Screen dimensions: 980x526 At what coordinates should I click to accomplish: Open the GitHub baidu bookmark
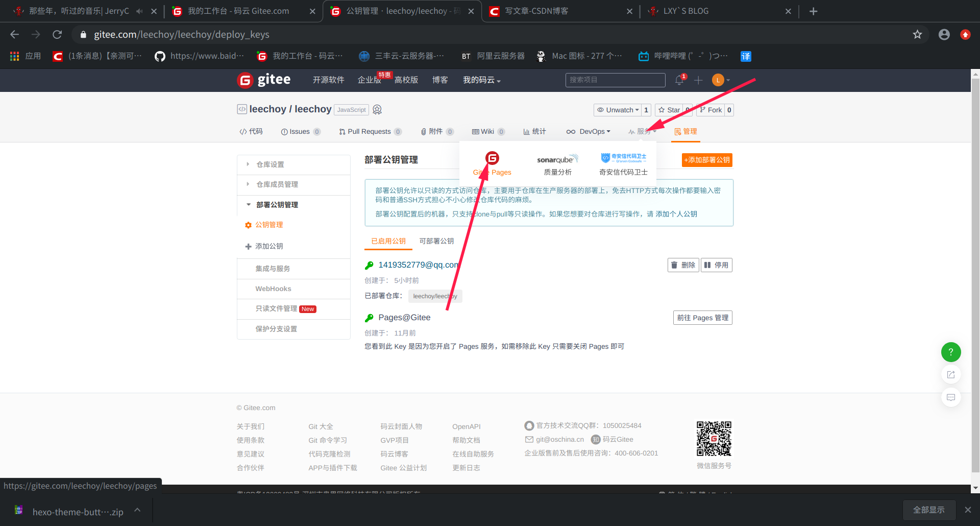coord(199,56)
